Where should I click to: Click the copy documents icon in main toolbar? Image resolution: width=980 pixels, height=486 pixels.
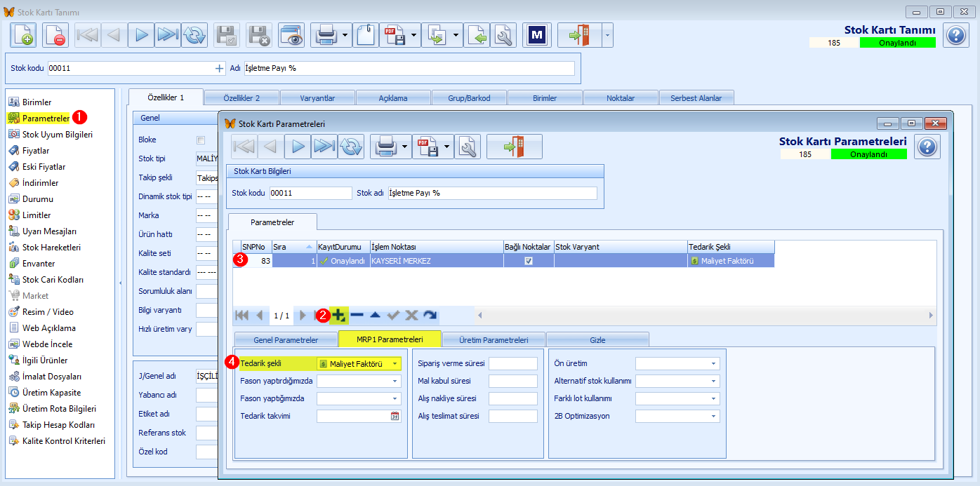pyautogui.click(x=436, y=35)
